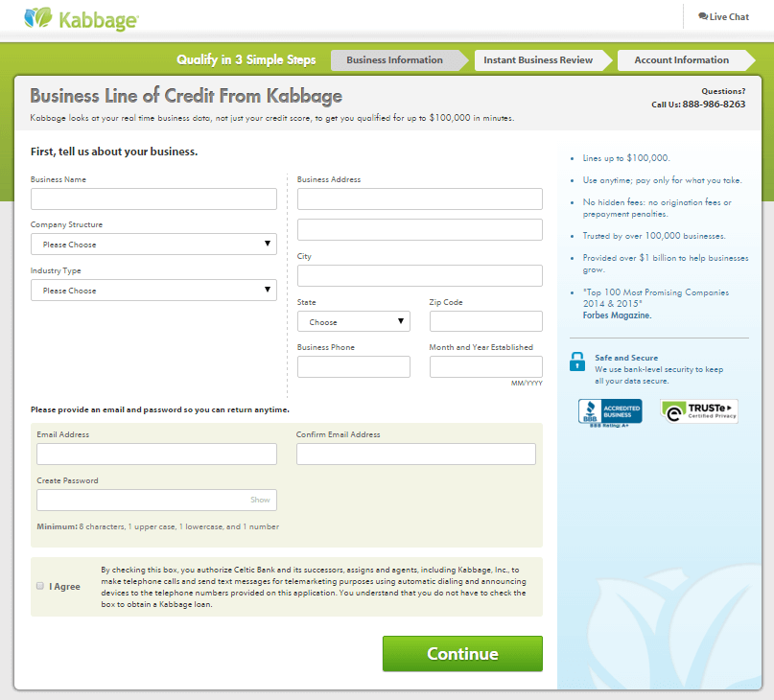Click the 'Business Line of Credit From Kabbage' heading

point(186,96)
